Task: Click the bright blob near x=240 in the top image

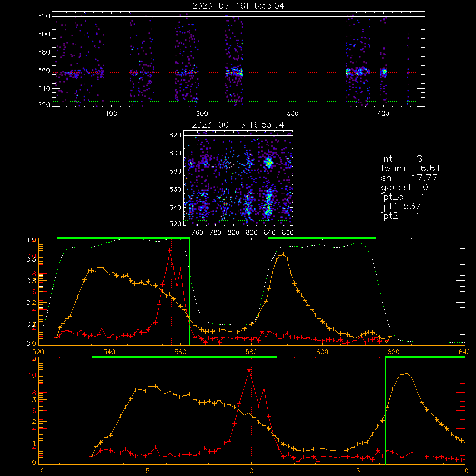Action: tap(235, 72)
